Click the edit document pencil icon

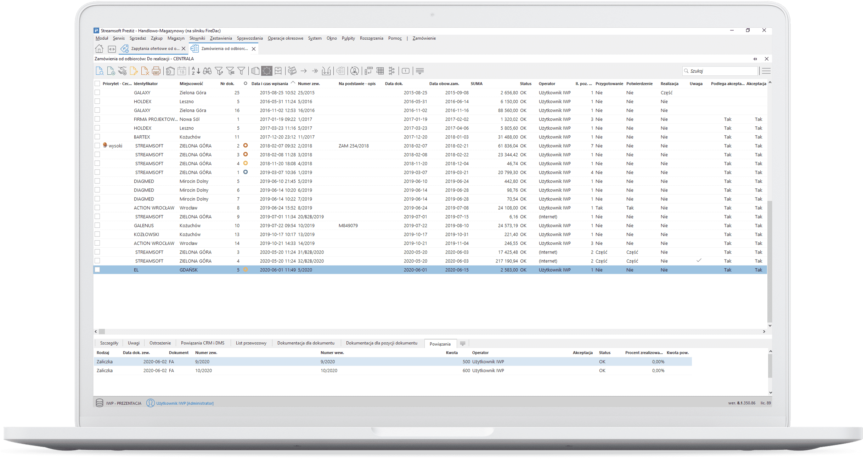coord(134,71)
